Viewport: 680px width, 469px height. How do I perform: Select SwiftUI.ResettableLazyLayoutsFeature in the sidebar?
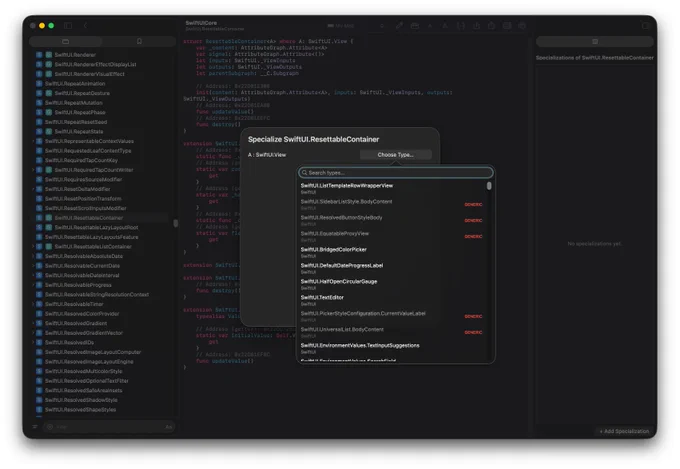99,237
